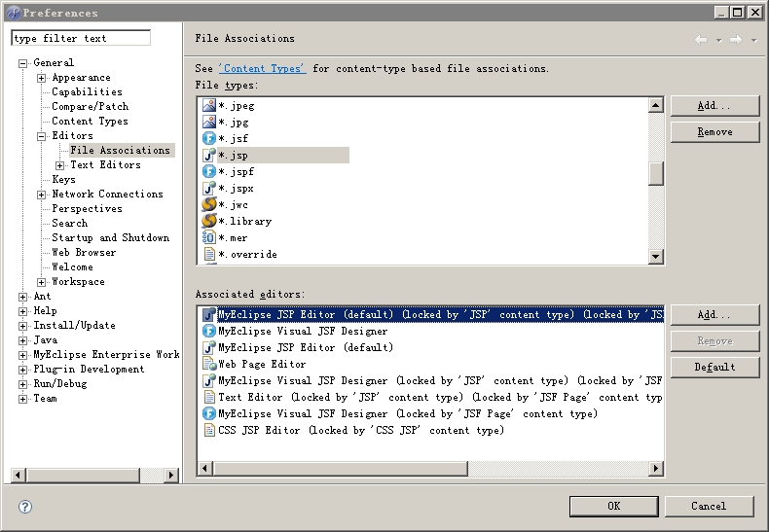This screenshot has height=532, width=769.
Task: Select Startup and Shutdown item
Action: click(110, 238)
